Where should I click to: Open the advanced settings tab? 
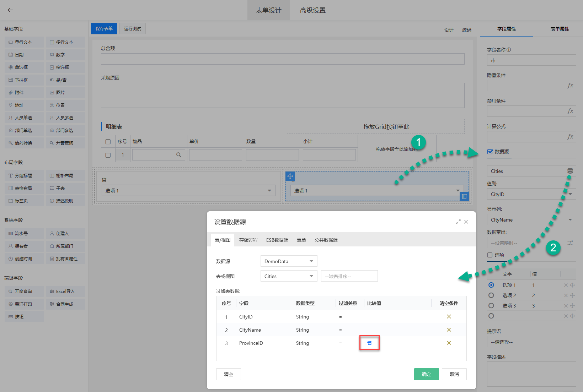coord(312,10)
